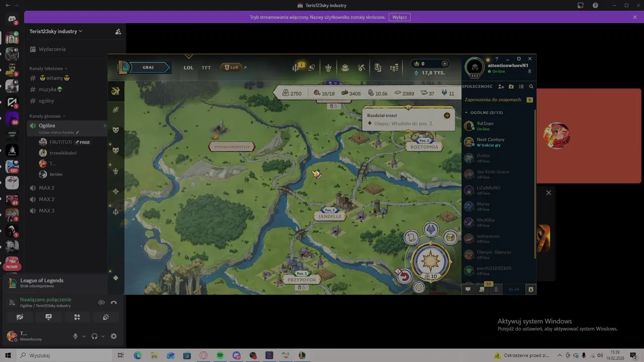Open the treasure chest button on map

(x=450, y=237)
